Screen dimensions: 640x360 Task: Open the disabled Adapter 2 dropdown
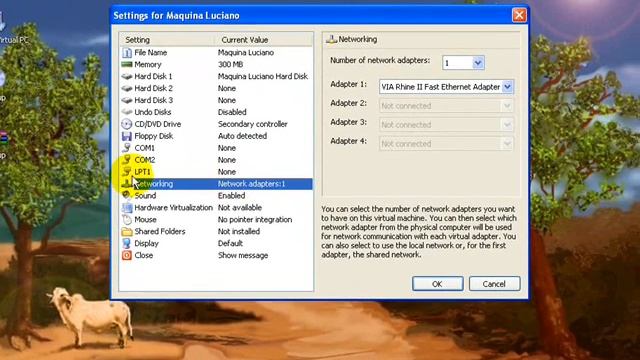pos(507,106)
